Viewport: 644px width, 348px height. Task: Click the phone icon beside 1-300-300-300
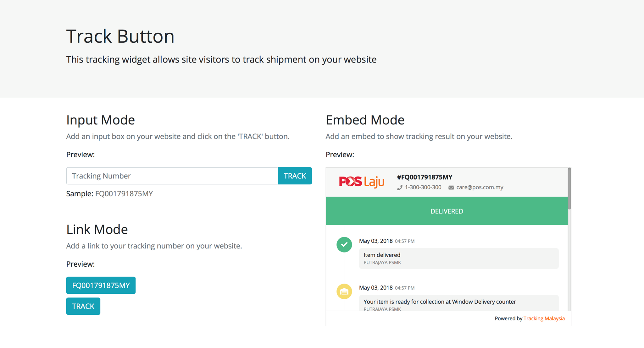click(x=400, y=188)
